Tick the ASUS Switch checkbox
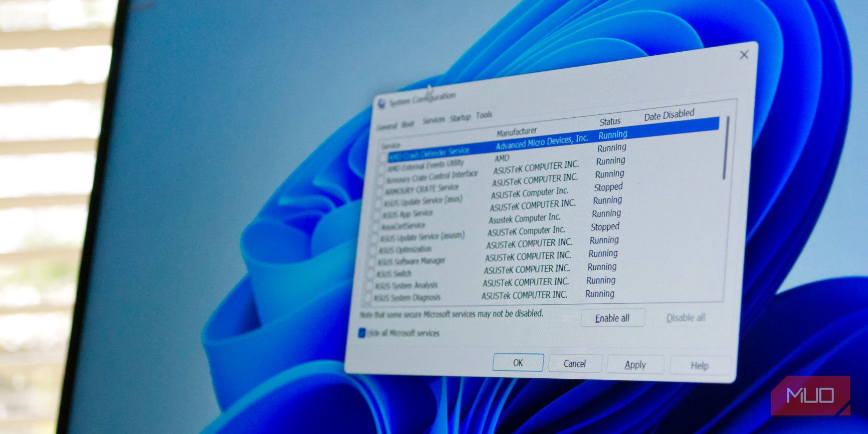 pyautogui.click(x=371, y=275)
